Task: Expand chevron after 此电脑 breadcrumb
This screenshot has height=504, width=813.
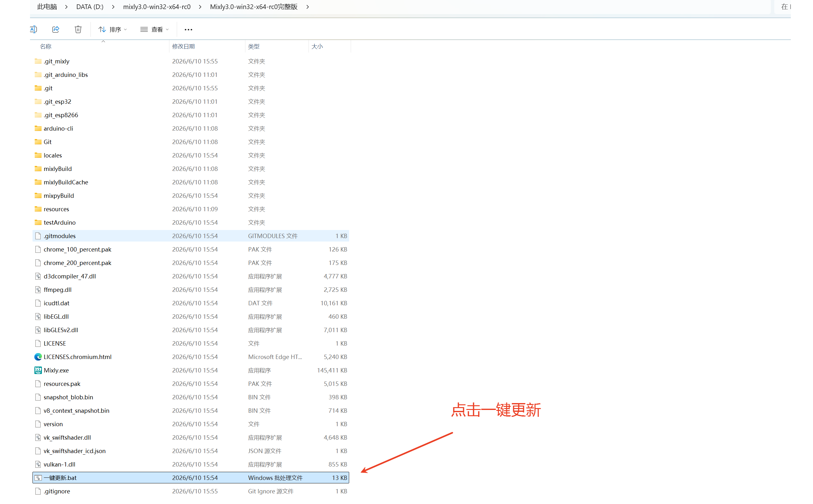Action: point(66,7)
